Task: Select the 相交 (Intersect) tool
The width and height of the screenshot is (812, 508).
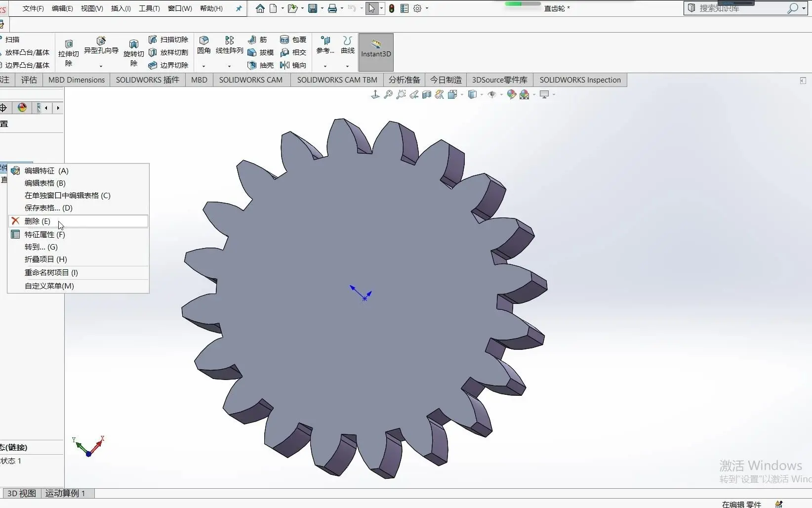Action: (293, 52)
